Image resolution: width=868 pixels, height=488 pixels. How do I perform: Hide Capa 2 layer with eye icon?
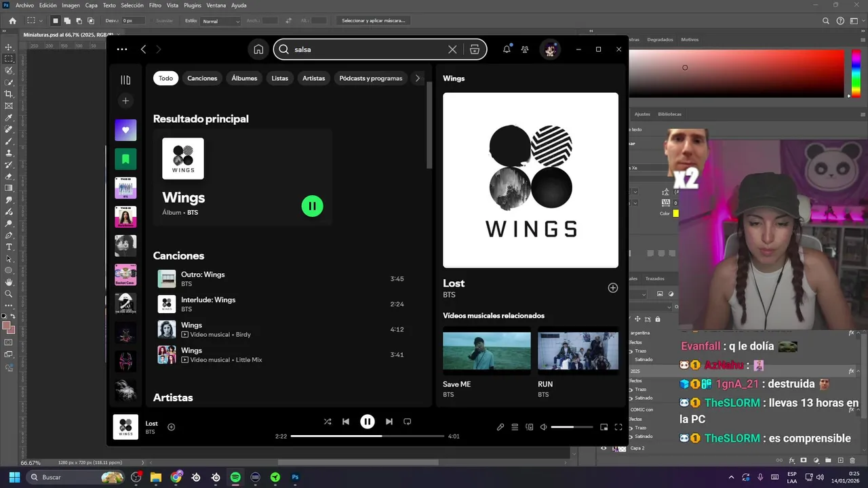click(604, 448)
